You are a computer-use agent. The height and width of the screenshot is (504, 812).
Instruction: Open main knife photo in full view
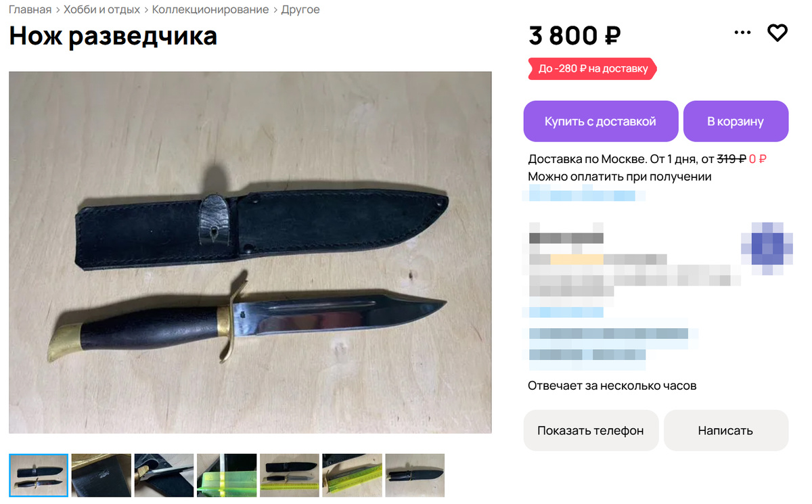click(x=250, y=252)
